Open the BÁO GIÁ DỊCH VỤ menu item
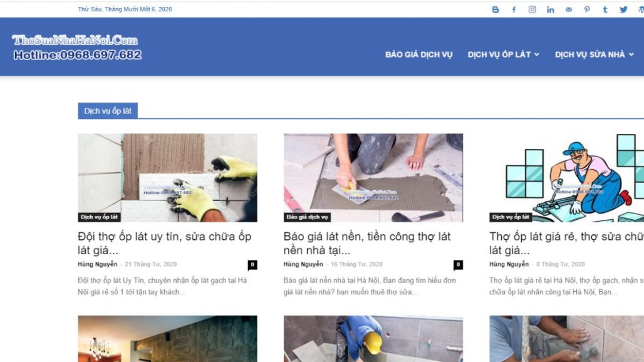 pyautogui.click(x=418, y=54)
